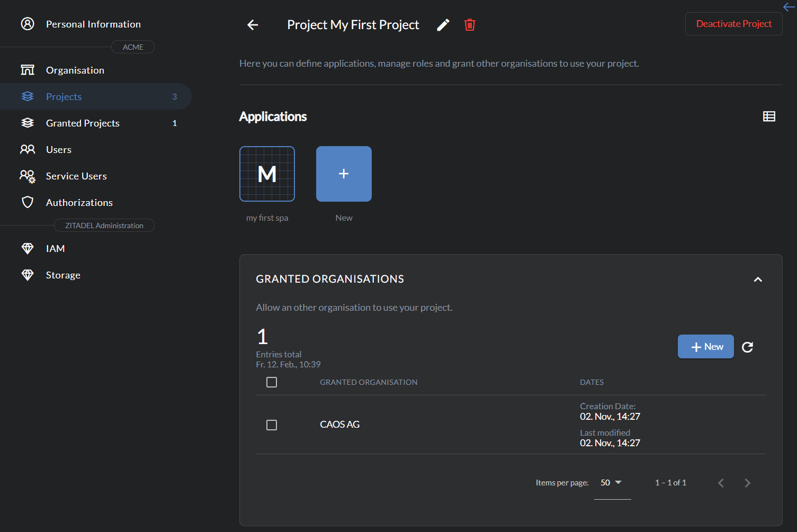Open the Items per page dropdown
Image resolution: width=797 pixels, height=532 pixels.
click(x=612, y=482)
